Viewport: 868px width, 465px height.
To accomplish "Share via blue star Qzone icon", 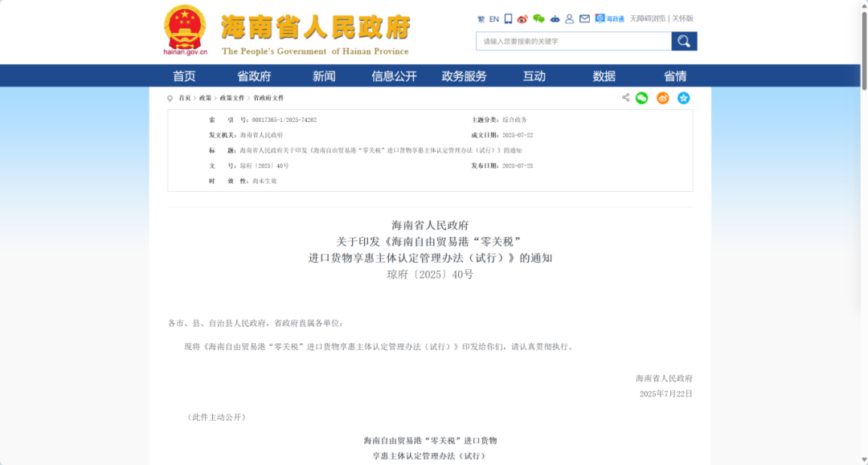I will point(684,98).
